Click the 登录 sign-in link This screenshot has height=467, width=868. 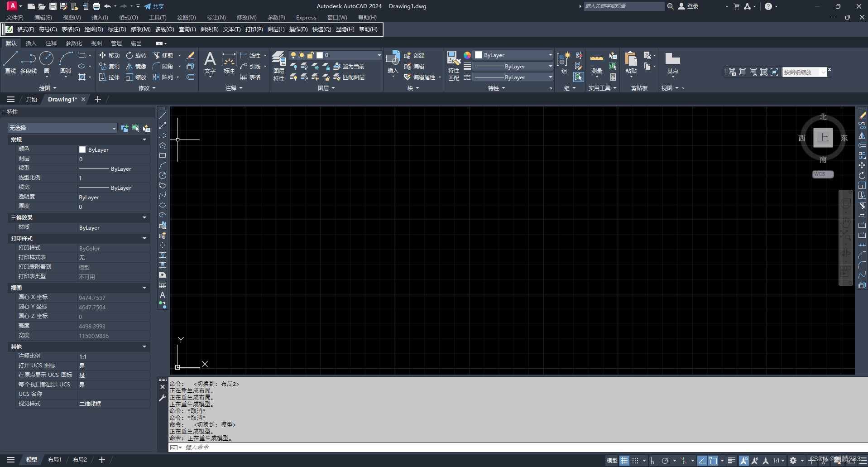pos(688,6)
